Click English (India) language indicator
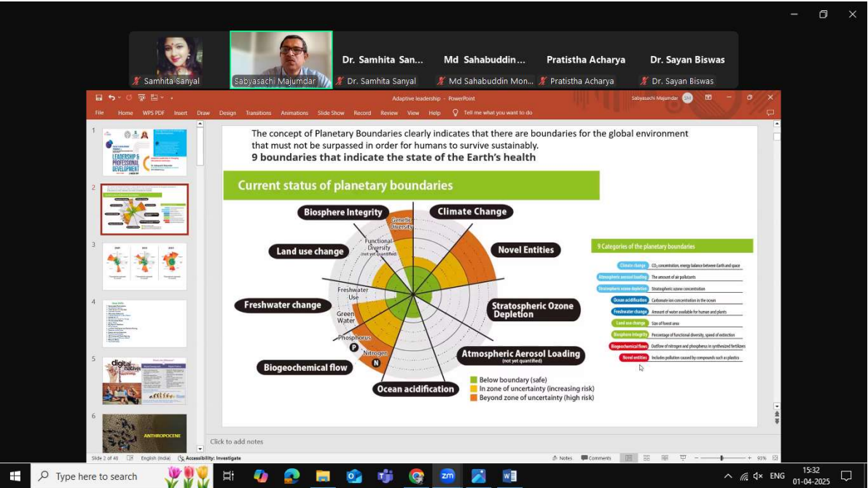Screen dimensions: 868x488 pos(155,458)
